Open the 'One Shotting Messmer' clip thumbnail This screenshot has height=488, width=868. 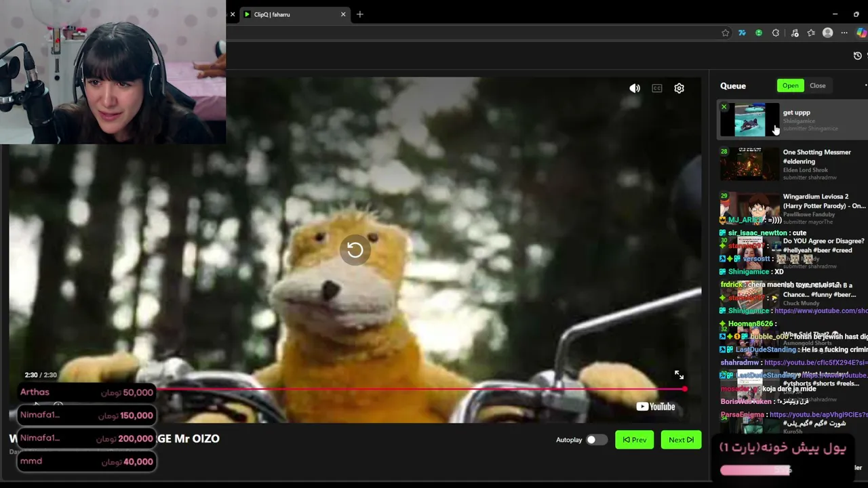(x=749, y=165)
